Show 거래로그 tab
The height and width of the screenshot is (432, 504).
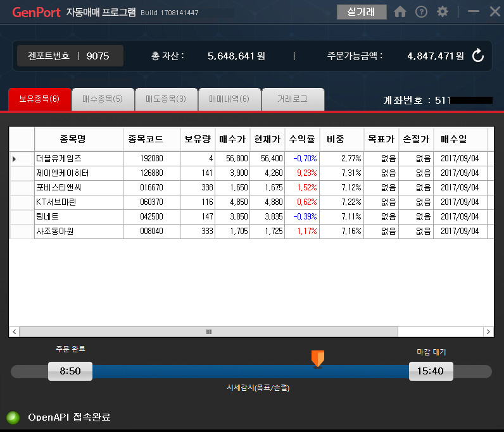point(293,99)
